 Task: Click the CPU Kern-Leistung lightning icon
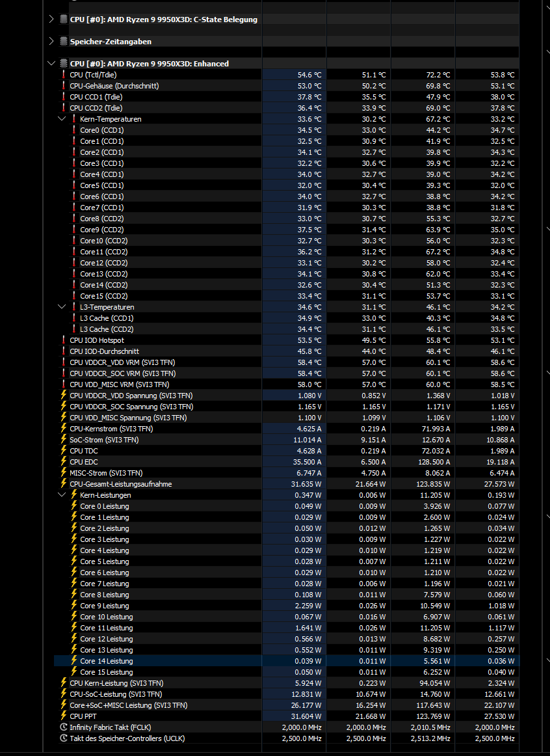coord(63,682)
